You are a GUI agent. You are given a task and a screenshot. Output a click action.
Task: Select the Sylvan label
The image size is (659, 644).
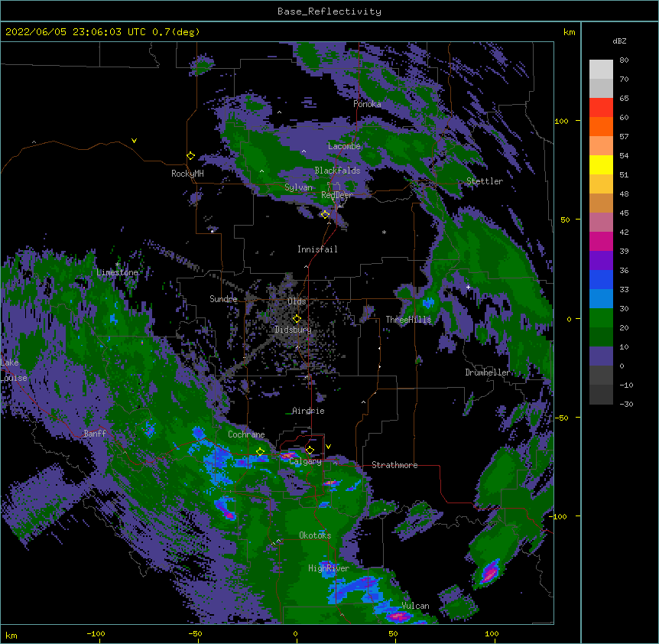[298, 187]
